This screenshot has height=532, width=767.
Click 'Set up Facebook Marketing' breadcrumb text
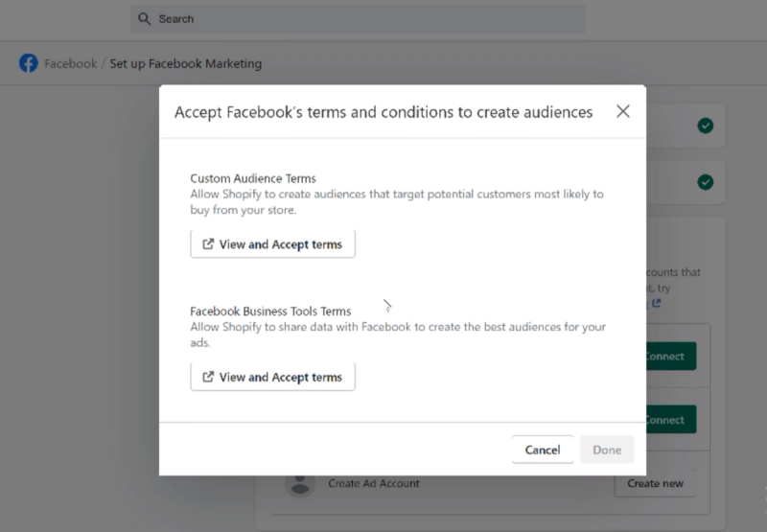coord(186,63)
